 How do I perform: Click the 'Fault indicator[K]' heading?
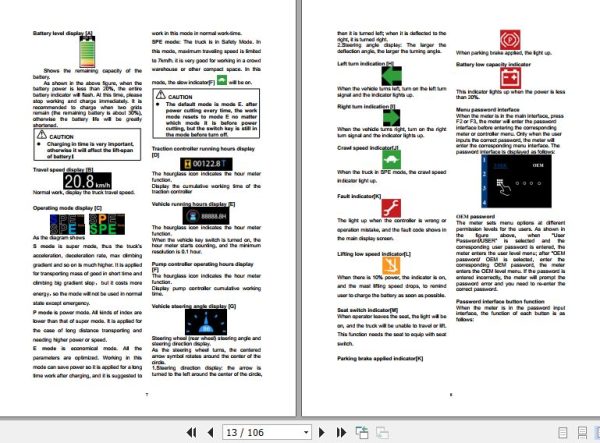pyautogui.click(x=359, y=196)
